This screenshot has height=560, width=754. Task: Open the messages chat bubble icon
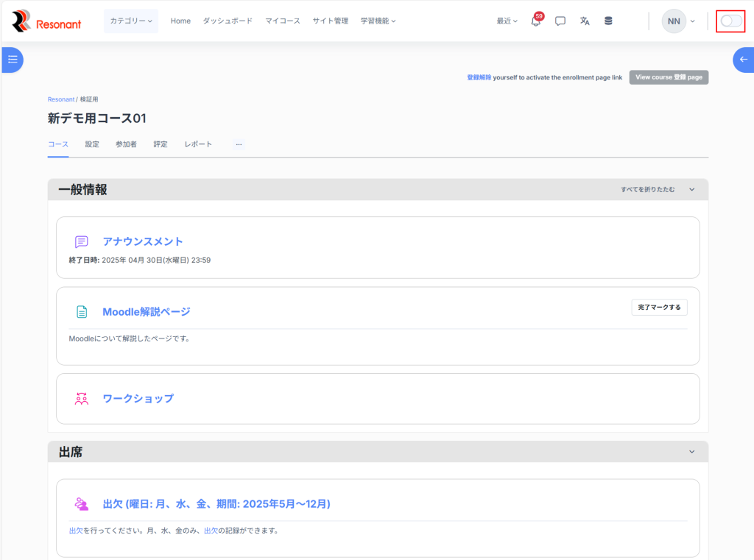point(560,21)
